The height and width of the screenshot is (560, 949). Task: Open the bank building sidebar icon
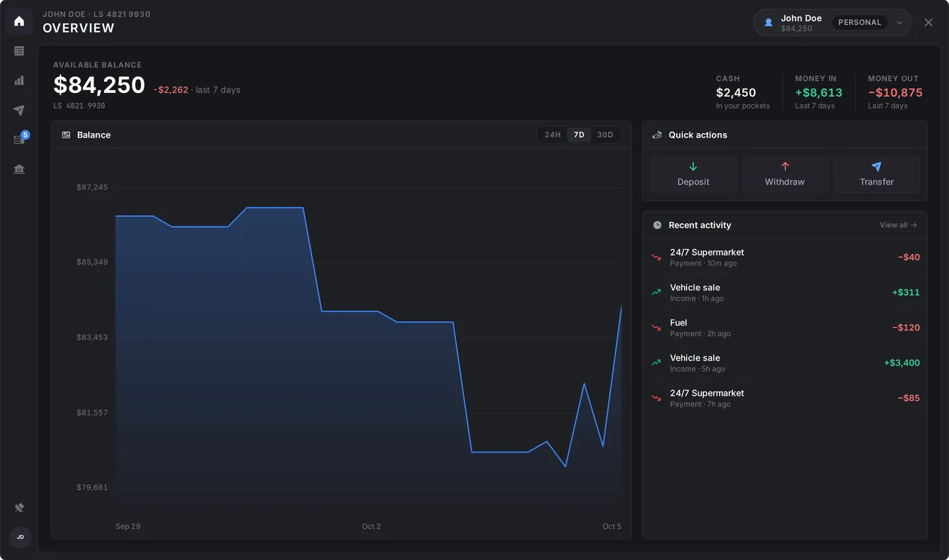pyautogui.click(x=19, y=169)
